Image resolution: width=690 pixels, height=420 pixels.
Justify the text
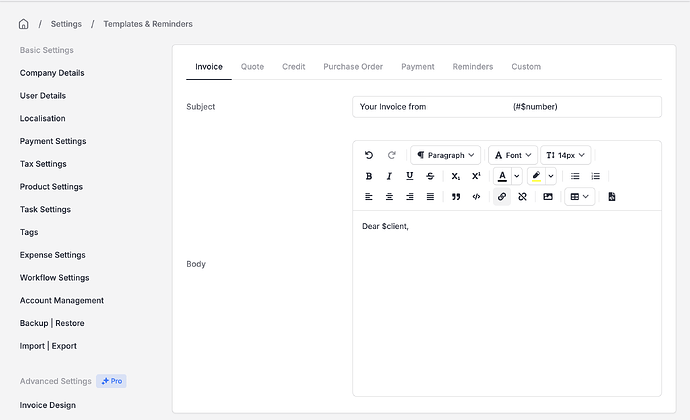(430, 197)
